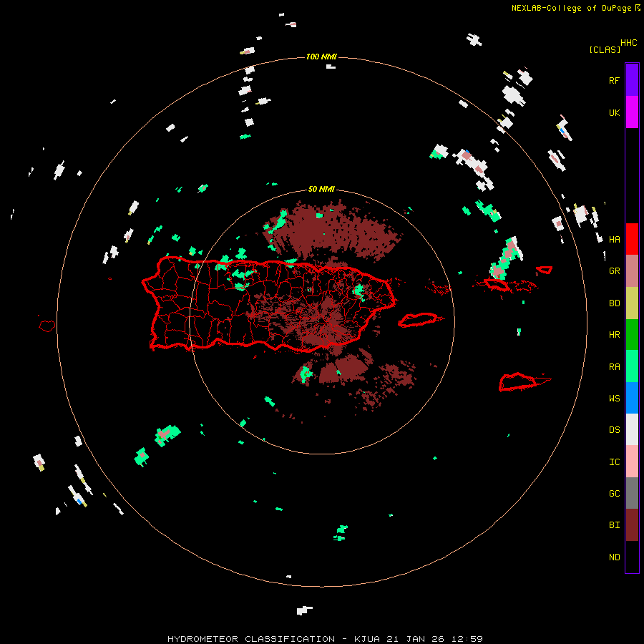This screenshot has width=644, height=644.
Task: Click the GR legend label
Action: coord(614,271)
